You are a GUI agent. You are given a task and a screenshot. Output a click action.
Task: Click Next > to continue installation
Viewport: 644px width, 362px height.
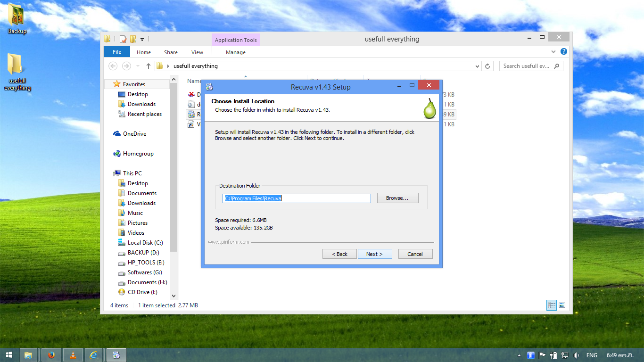pos(374,254)
